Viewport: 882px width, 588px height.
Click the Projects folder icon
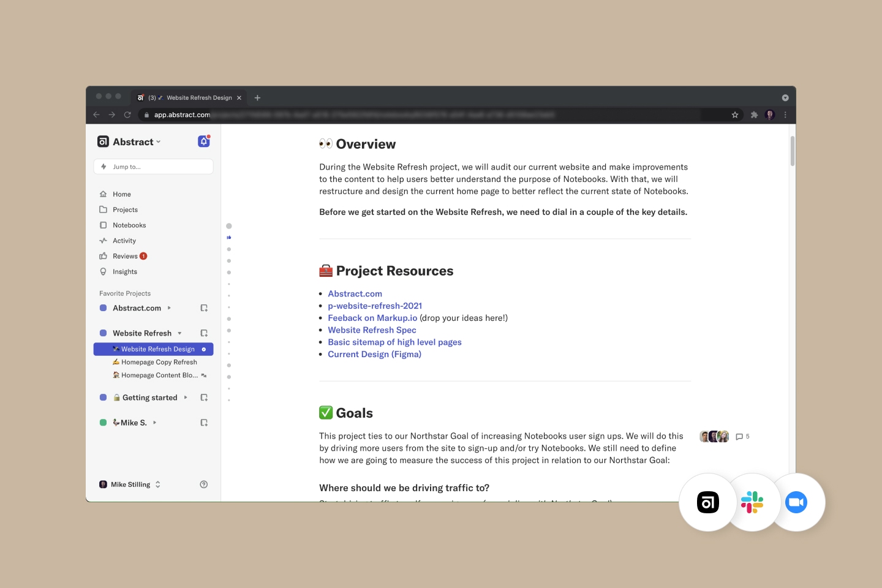pos(103,209)
